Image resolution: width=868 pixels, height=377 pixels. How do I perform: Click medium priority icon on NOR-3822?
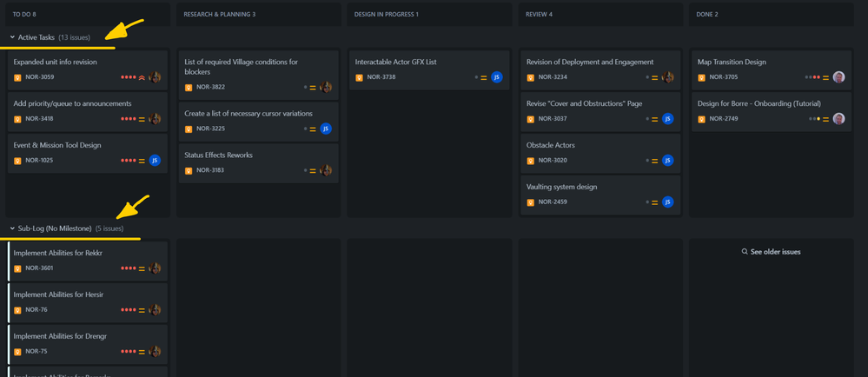point(313,88)
